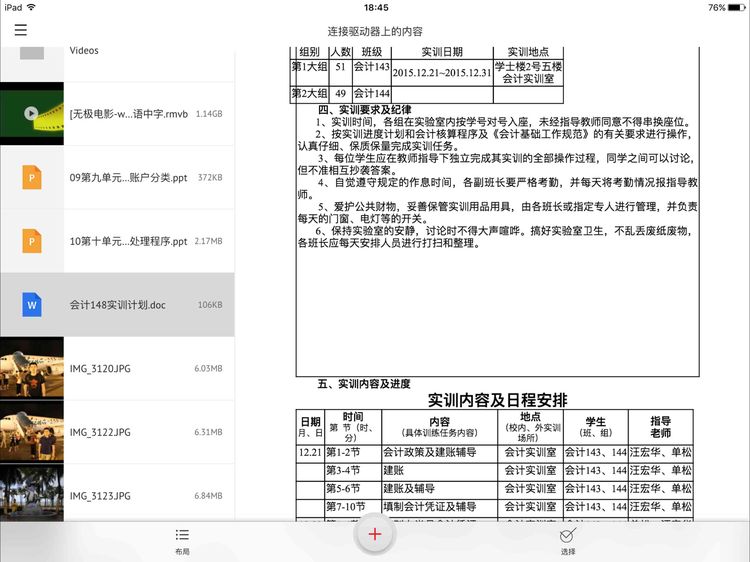Image resolution: width=750 pixels, height=562 pixels.
Task: Tap the blue Word document icon
Action: coord(32,304)
